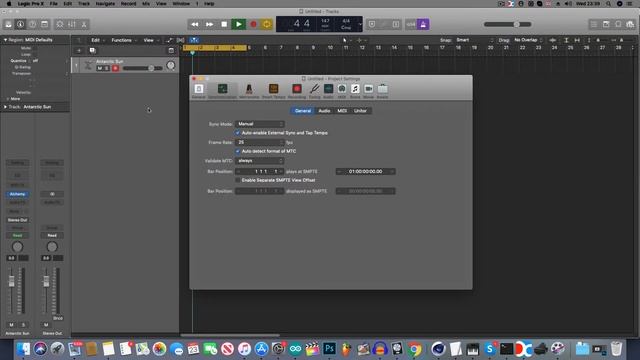Collapse the Region MIDI Defaults disclosure triangle

click(x=5, y=40)
